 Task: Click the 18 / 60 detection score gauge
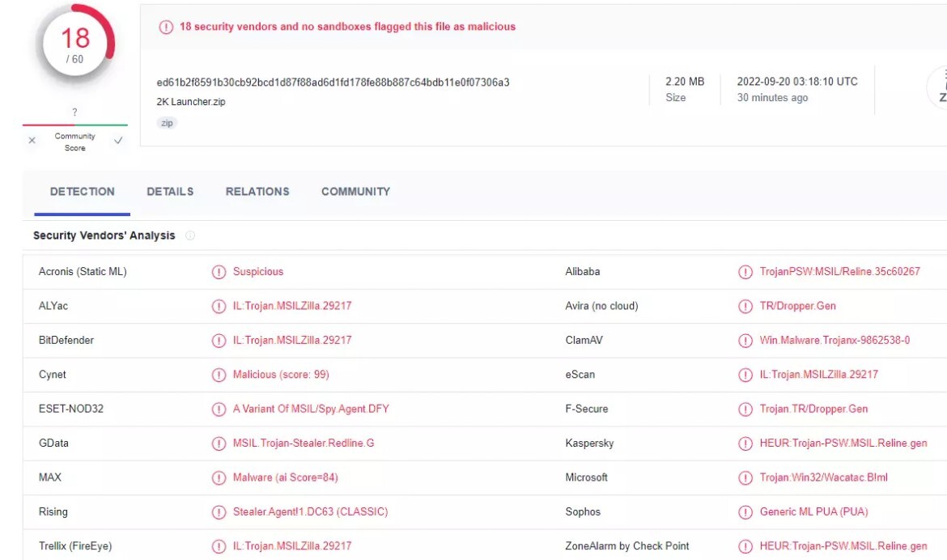tap(75, 44)
